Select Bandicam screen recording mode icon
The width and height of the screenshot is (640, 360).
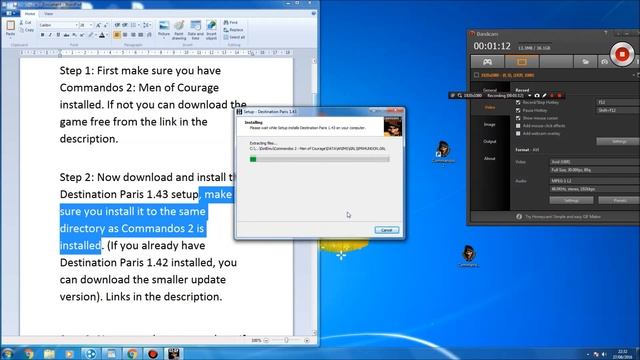522,62
